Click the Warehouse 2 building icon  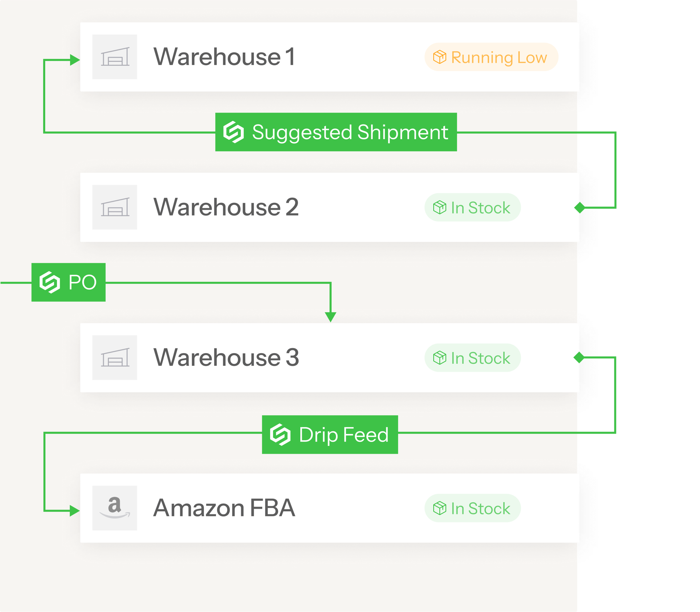(114, 207)
